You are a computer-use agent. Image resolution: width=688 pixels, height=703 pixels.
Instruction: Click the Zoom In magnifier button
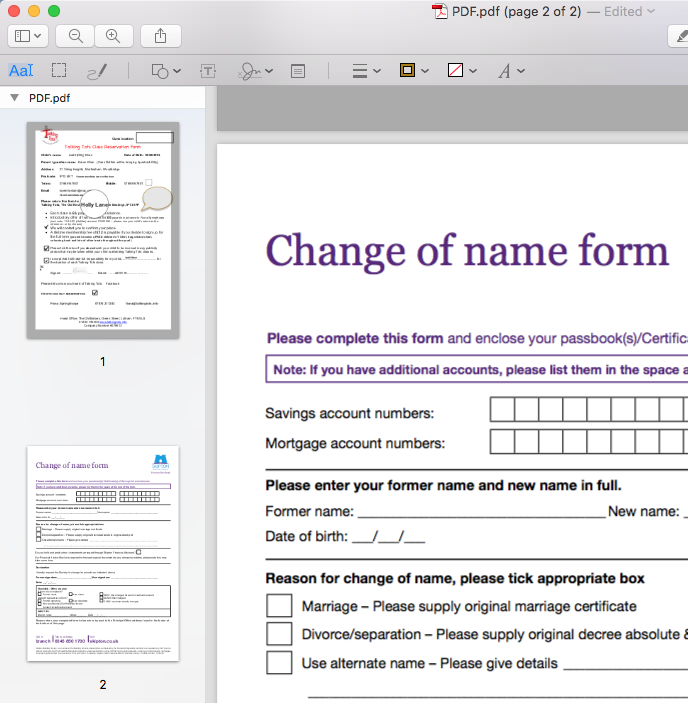[113, 36]
